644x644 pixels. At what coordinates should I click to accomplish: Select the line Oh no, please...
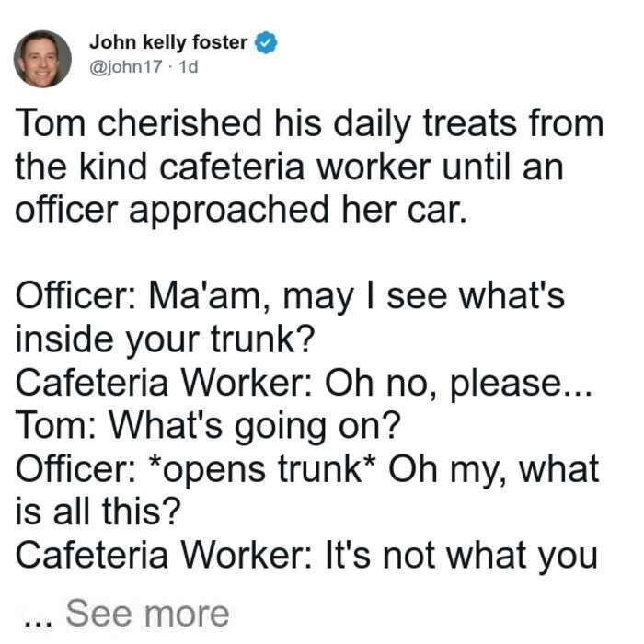click(304, 384)
